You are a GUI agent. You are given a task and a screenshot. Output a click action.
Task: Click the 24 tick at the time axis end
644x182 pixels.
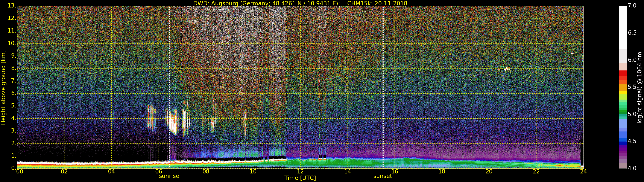click(583, 172)
